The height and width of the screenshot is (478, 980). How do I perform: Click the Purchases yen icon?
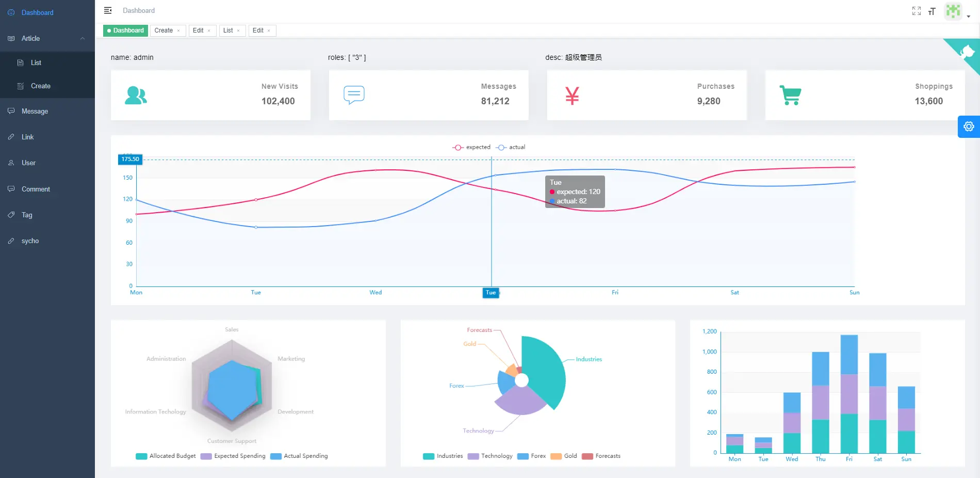coord(572,95)
